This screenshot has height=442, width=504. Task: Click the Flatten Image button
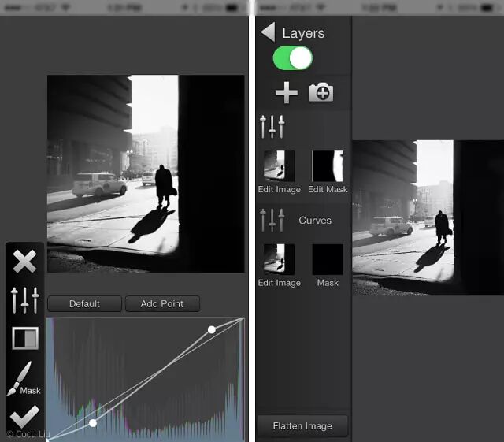pyautogui.click(x=302, y=426)
